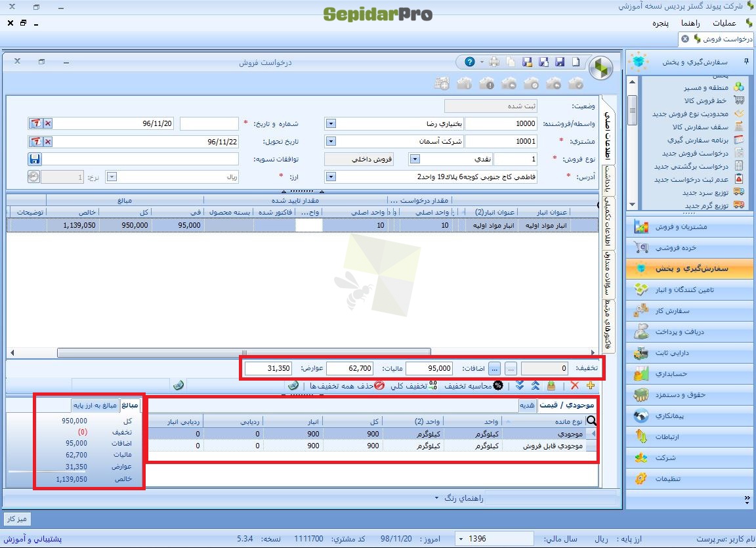The width and height of the screenshot is (756, 548).
Task: Click محاسبه تخفيف button
Action: click(x=474, y=386)
